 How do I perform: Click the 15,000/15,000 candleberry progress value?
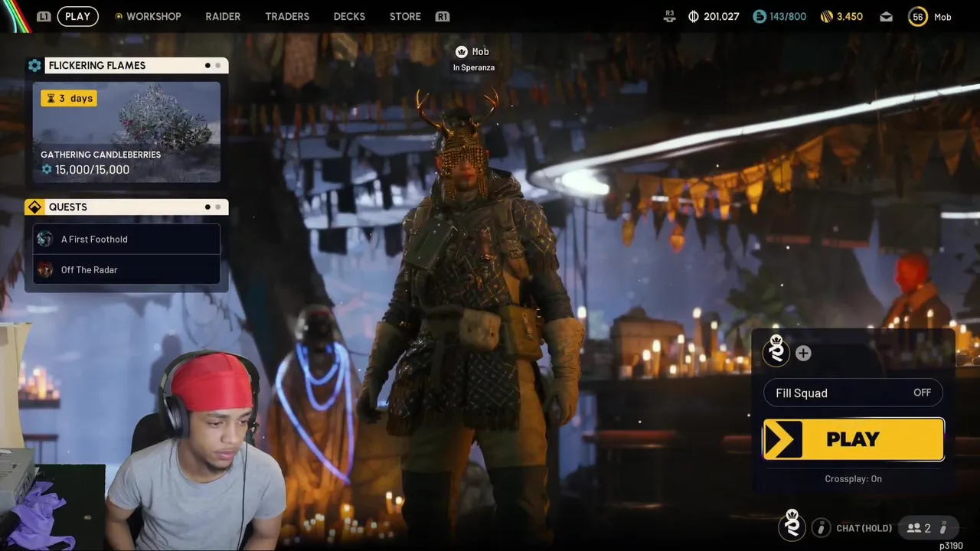point(92,169)
